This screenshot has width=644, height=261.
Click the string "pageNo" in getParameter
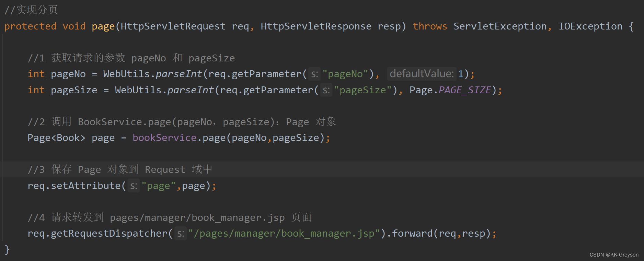tap(345, 74)
